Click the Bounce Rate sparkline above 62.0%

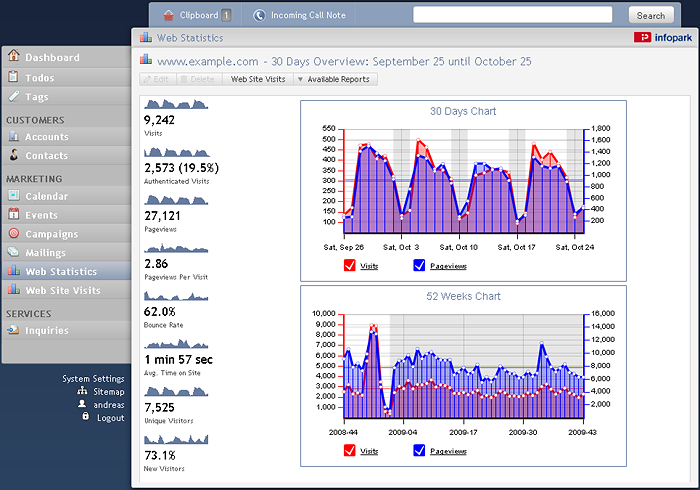pyautogui.click(x=176, y=296)
